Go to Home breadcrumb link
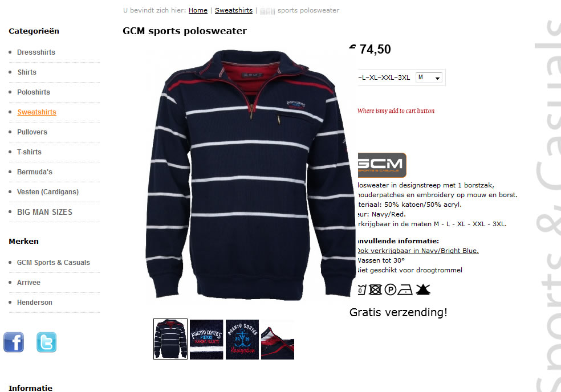The height and width of the screenshot is (392, 561). tap(198, 10)
